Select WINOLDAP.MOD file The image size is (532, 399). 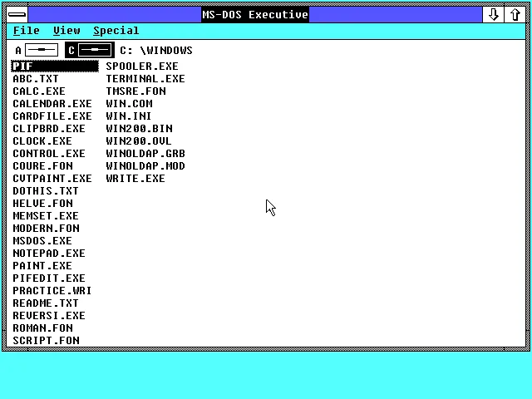pos(145,166)
